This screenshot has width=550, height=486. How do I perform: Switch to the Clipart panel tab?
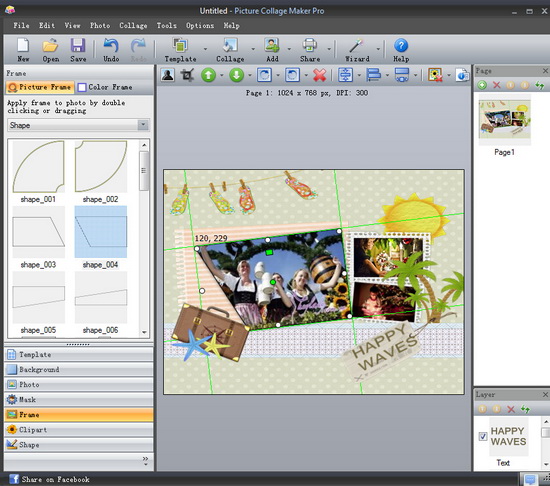(x=79, y=430)
